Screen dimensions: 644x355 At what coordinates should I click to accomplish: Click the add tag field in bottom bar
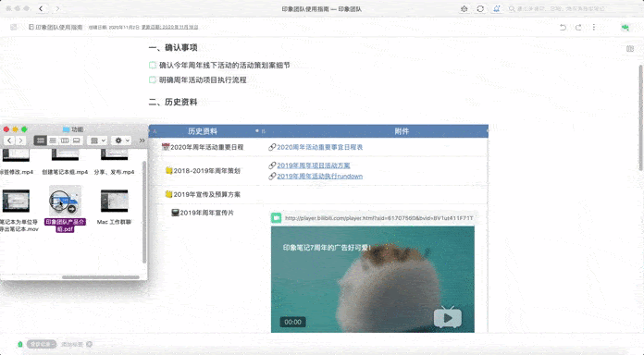[73, 344]
